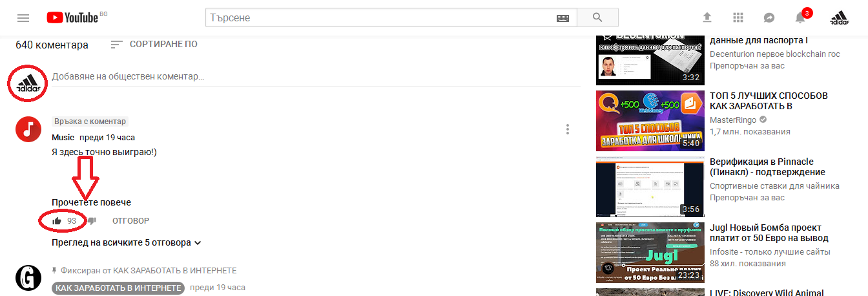868x296 pixels.
Task: Open the YouTube apps grid
Action: point(738,17)
